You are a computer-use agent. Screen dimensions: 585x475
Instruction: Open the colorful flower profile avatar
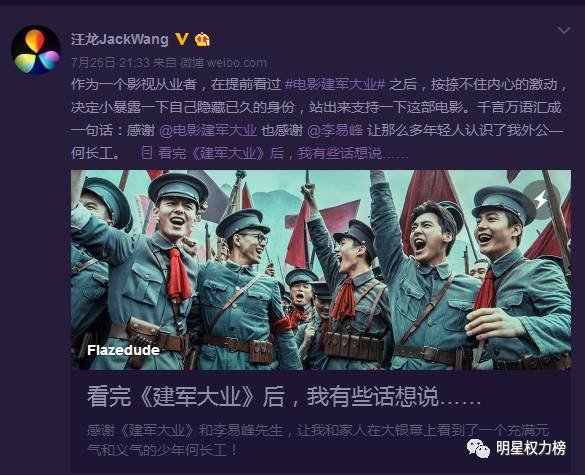coord(36,50)
